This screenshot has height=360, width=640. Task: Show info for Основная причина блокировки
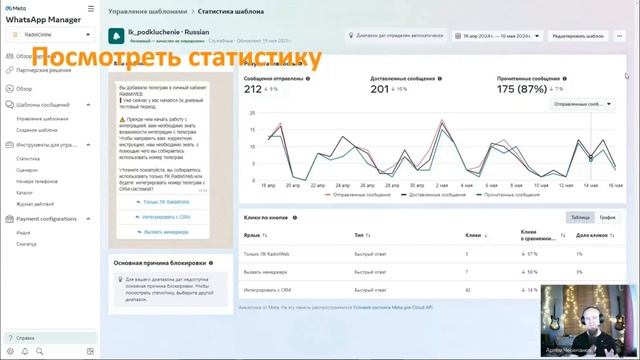pos(211,263)
